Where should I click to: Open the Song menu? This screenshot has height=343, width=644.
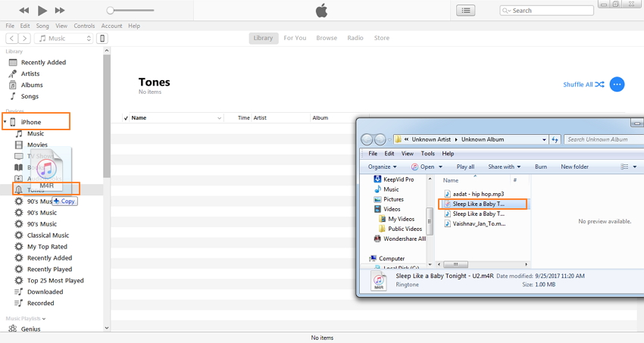[x=42, y=26]
